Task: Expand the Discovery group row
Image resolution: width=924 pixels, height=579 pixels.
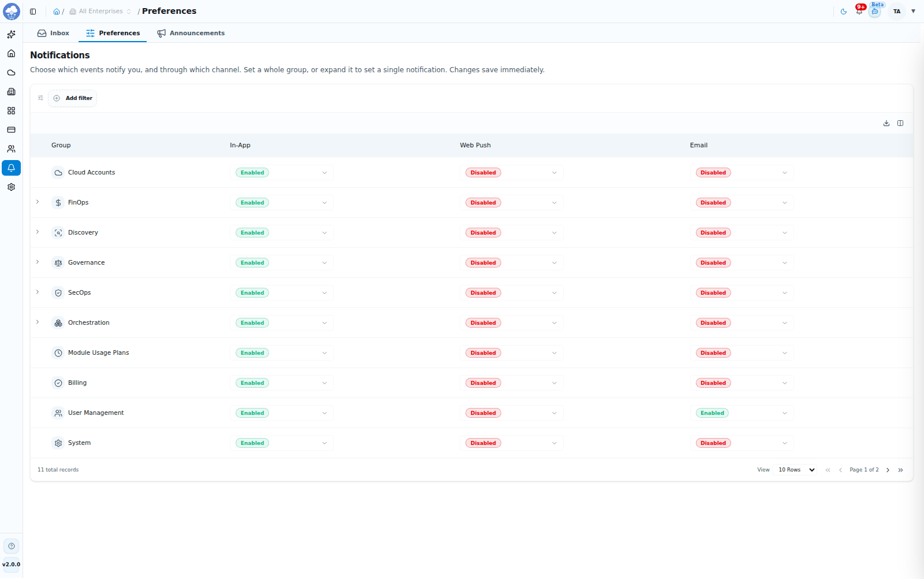Action: click(x=38, y=232)
